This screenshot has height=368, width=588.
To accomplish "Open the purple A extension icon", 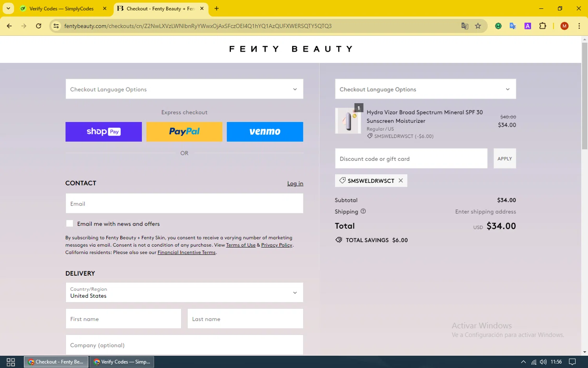I will pos(528,26).
